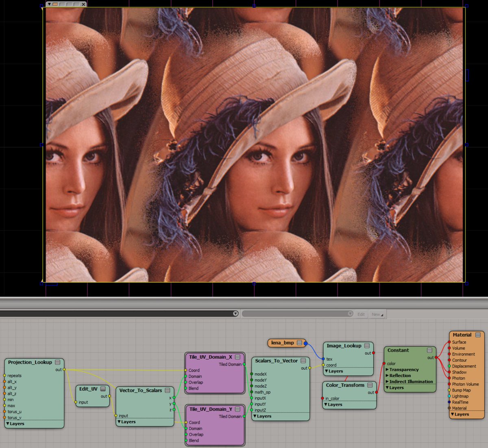
Task: Click the Edit_UV node's header icon
Action: (x=103, y=389)
